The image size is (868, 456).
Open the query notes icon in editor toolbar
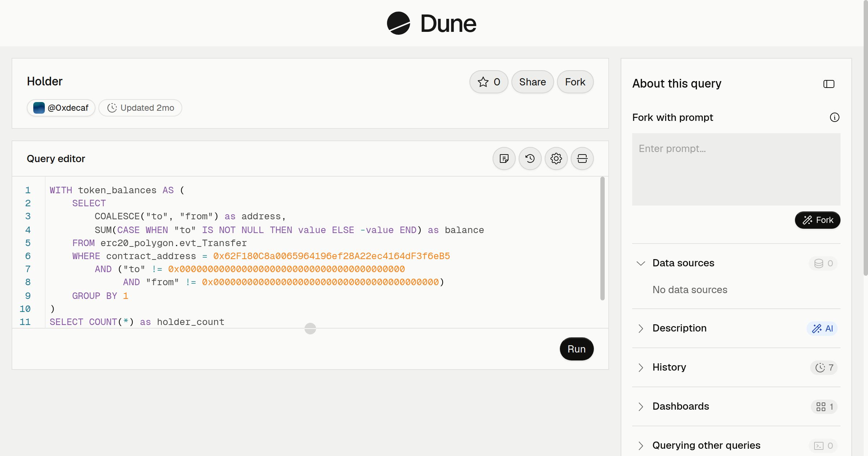click(504, 159)
